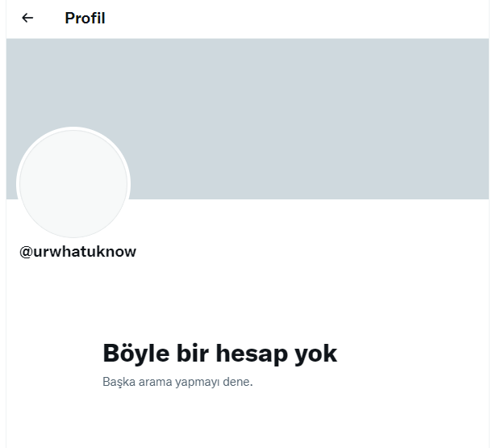This screenshot has height=448, width=492.
Task: Open the blank avatar placeholder
Action: (73, 184)
